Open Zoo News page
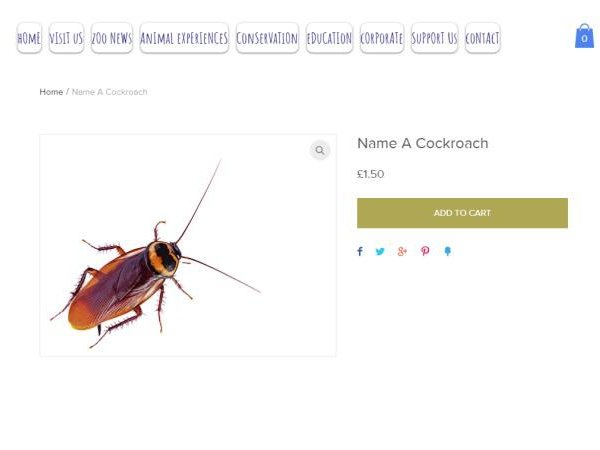 [112, 38]
